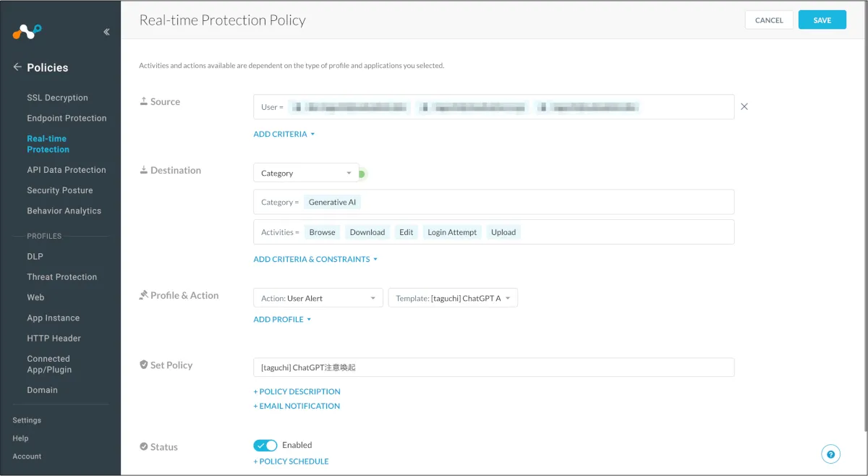
Task: Click the Save button
Action: (x=822, y=20)
